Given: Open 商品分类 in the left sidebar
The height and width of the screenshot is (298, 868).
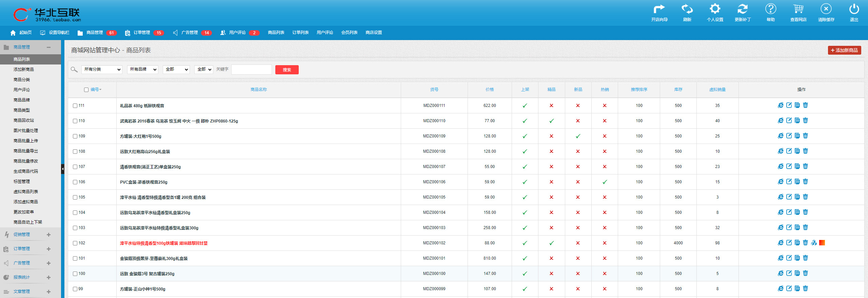Looking at the screenshot, I should tap(22, 79).
